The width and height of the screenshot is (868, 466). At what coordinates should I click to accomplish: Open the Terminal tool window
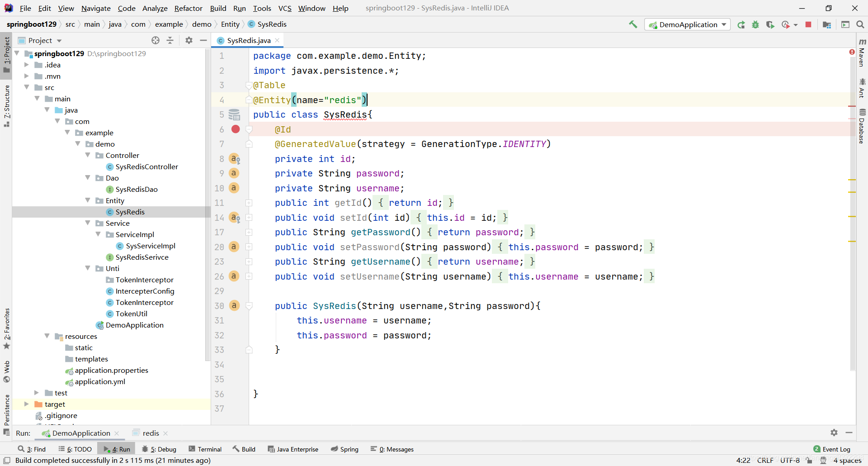[x=205, y=449]
